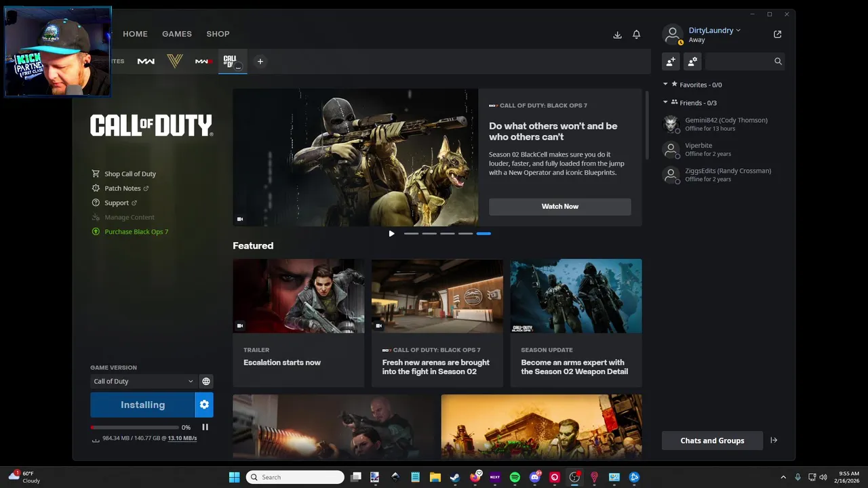Go to the HOME tab
Screen dimensions: 868x488
click(x=135, y=34)
